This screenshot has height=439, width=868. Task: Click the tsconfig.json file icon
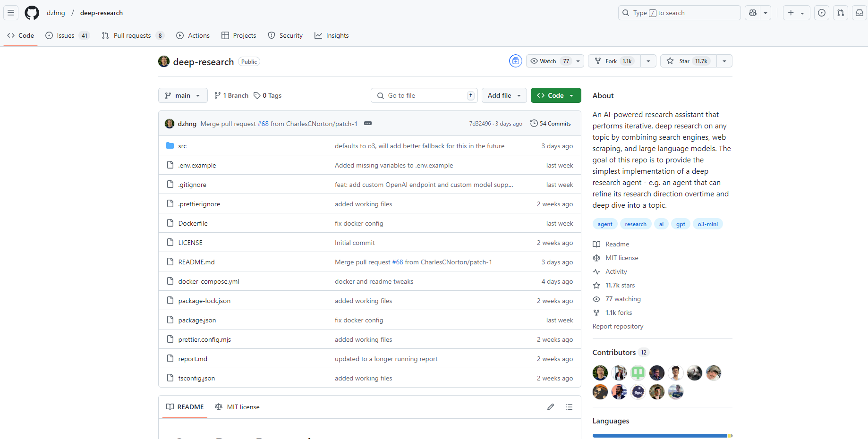[x=170, y=378]
